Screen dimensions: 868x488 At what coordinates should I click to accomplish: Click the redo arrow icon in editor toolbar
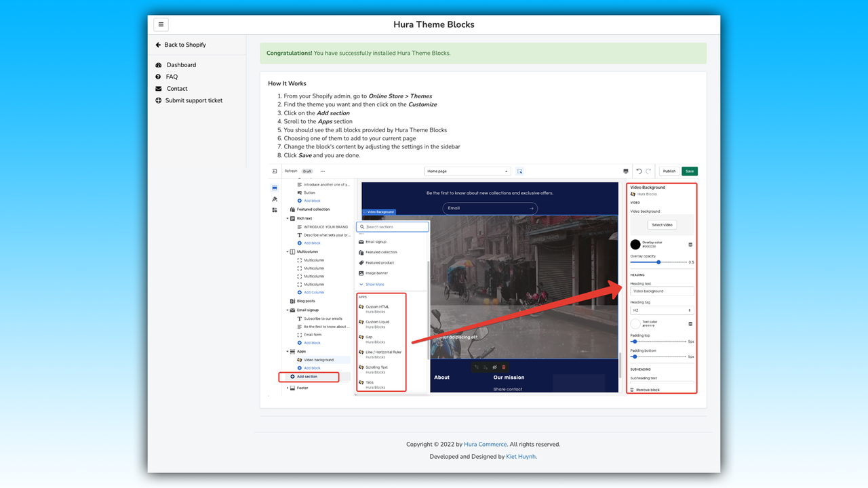[649, 171]
